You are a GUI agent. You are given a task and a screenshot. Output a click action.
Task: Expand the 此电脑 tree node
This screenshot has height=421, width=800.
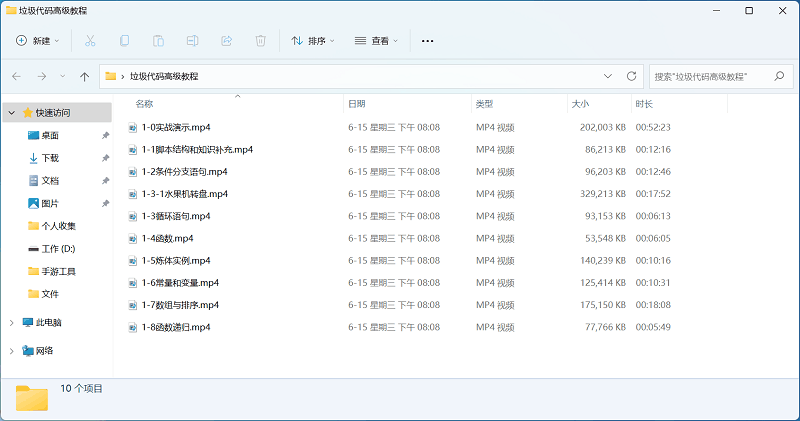tap(11, 323)
